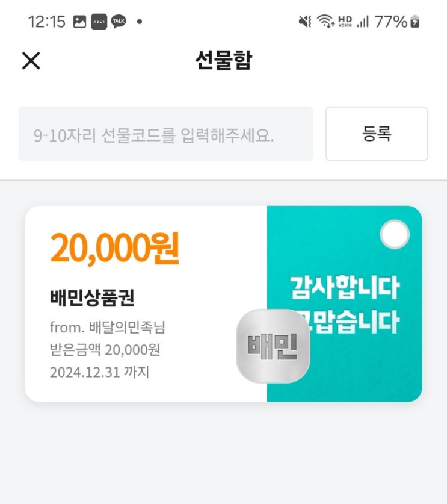
Task: Tap the signal strength bars icon
Action: [x=363, y=22]
